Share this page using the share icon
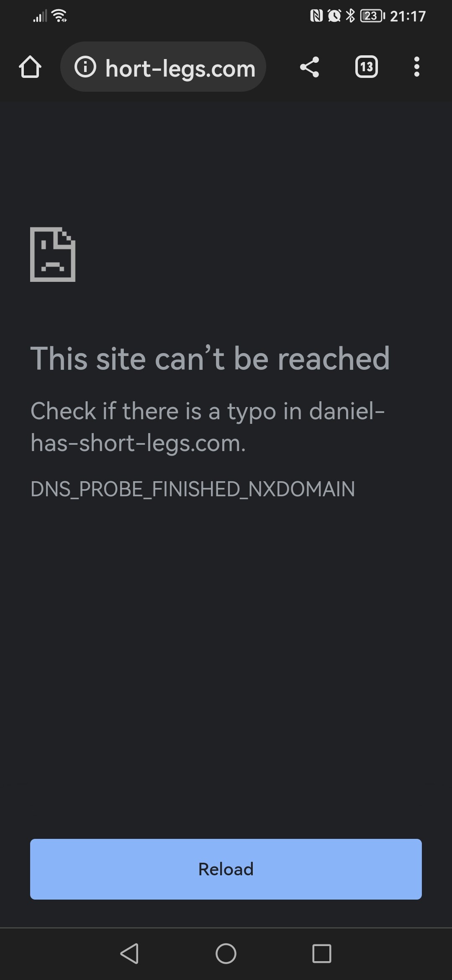The width and height of the screenshot is (452, 980). pos(310,67)
